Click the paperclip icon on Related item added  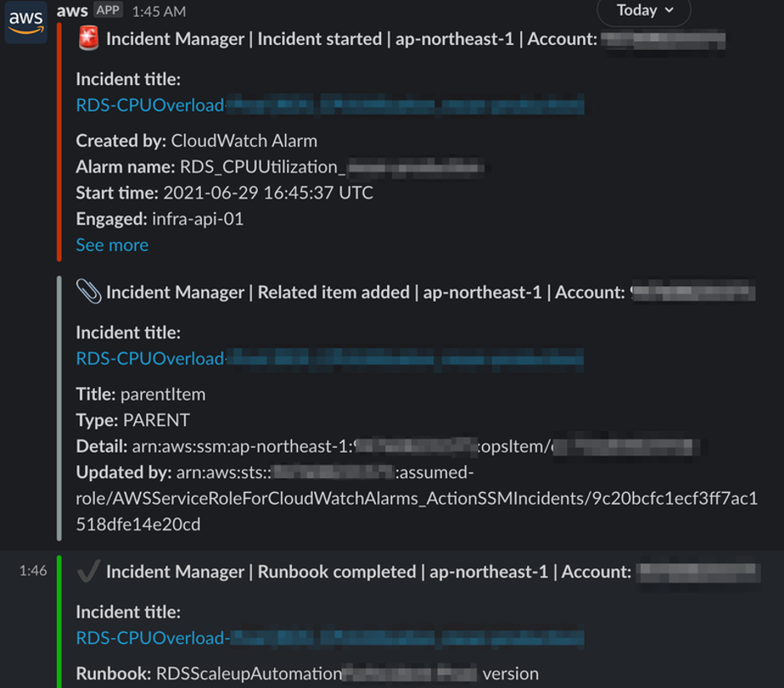click(x=88, y=292)
